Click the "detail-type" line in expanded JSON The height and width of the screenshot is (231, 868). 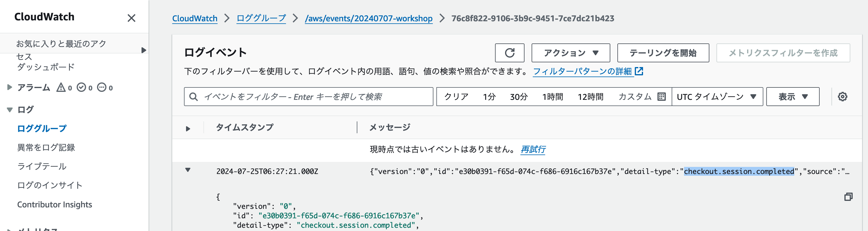pos(325,225)
